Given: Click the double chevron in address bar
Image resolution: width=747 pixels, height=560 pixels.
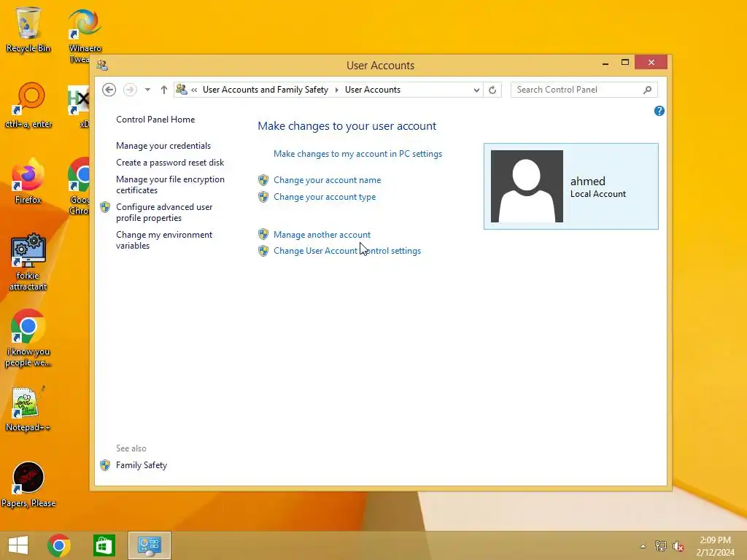Looking at the screenshot, I should click(x=194, y=90).
